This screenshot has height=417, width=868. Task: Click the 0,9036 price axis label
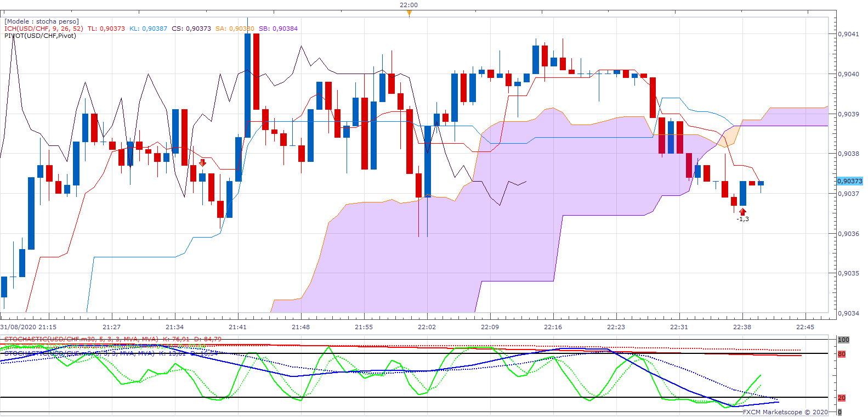click(848, 234)
